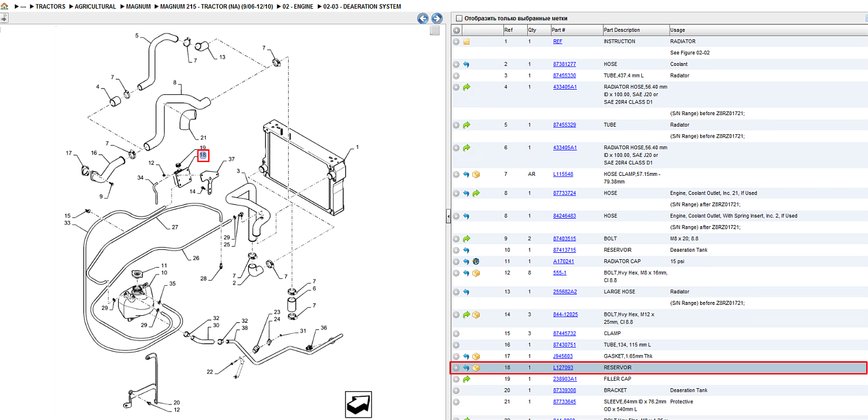Select callout 37 in the diagram

click(x=231, y=159)
